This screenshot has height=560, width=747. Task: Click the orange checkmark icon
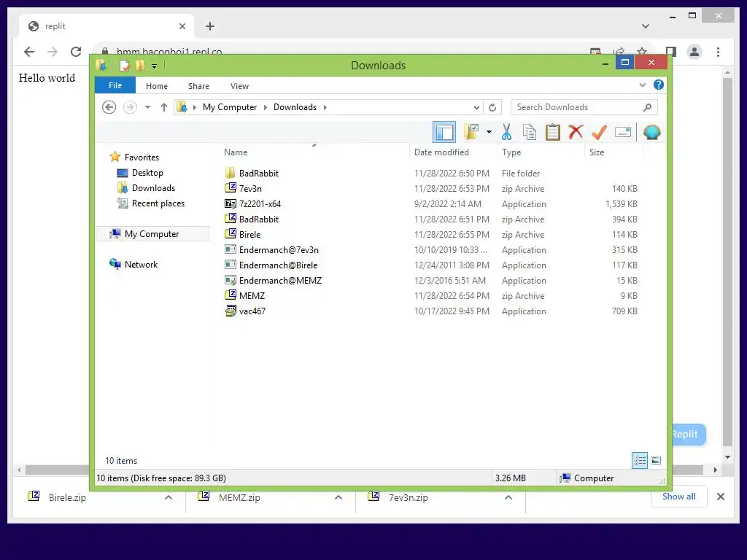pyautogui.click(x=600, y=132)
